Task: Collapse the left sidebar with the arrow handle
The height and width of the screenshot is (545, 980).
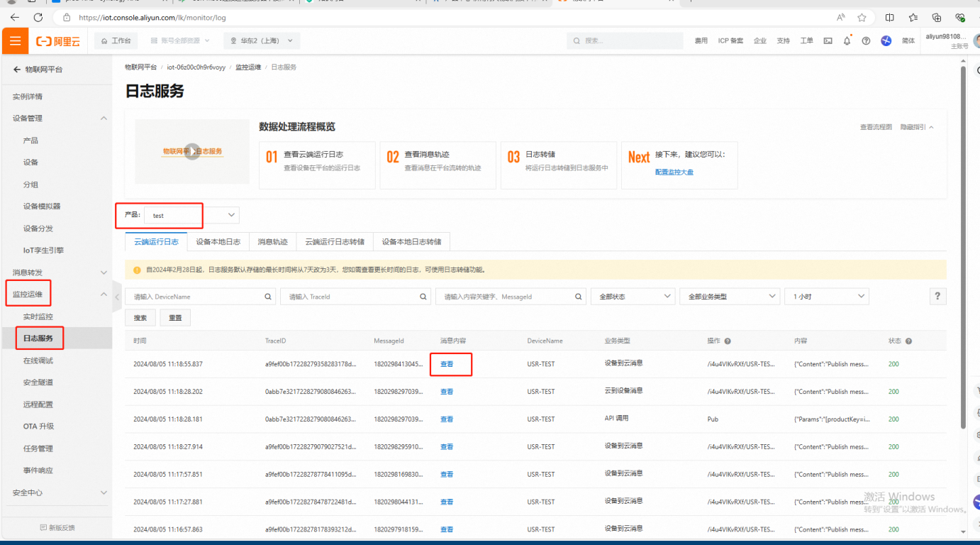Action: pos(117,297)
